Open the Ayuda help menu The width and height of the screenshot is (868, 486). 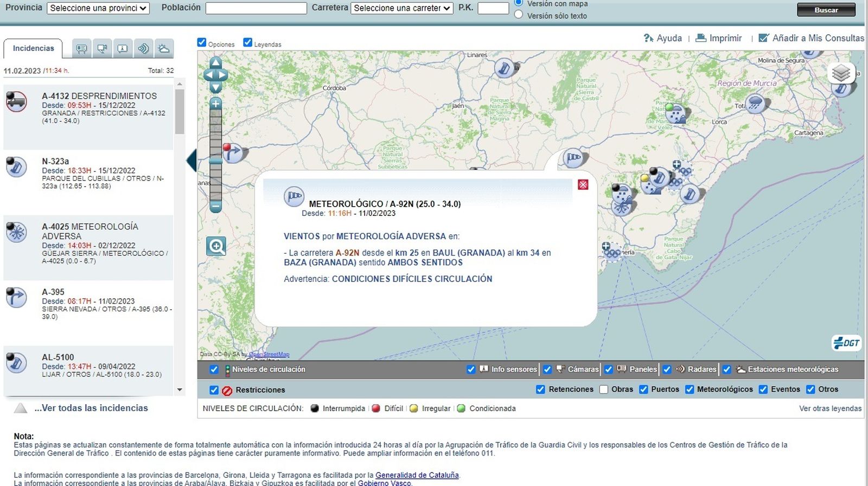coord(662,38)
